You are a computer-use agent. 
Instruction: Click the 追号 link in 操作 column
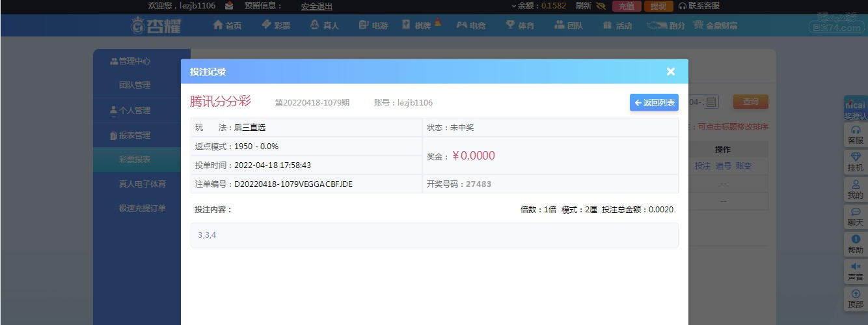pos(724,166)
